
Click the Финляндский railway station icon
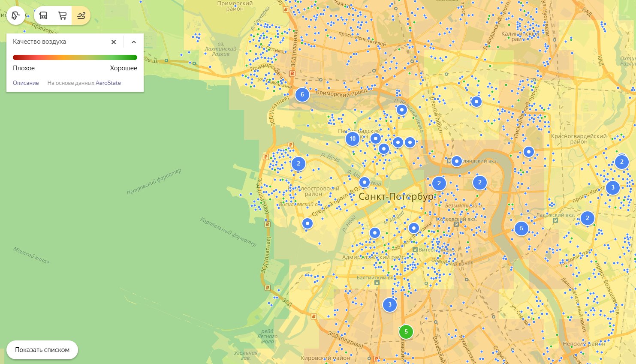click(449, 161)
